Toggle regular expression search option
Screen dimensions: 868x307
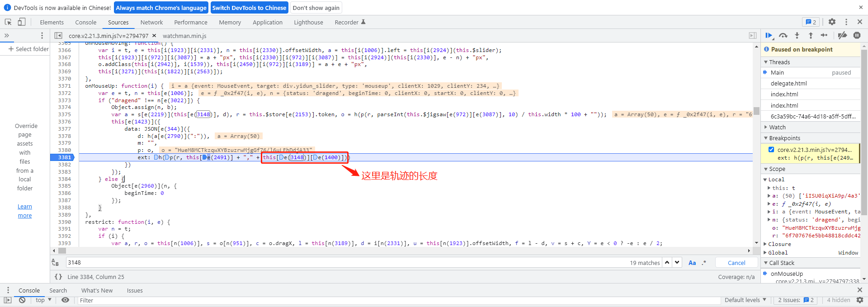click(704, 263)
